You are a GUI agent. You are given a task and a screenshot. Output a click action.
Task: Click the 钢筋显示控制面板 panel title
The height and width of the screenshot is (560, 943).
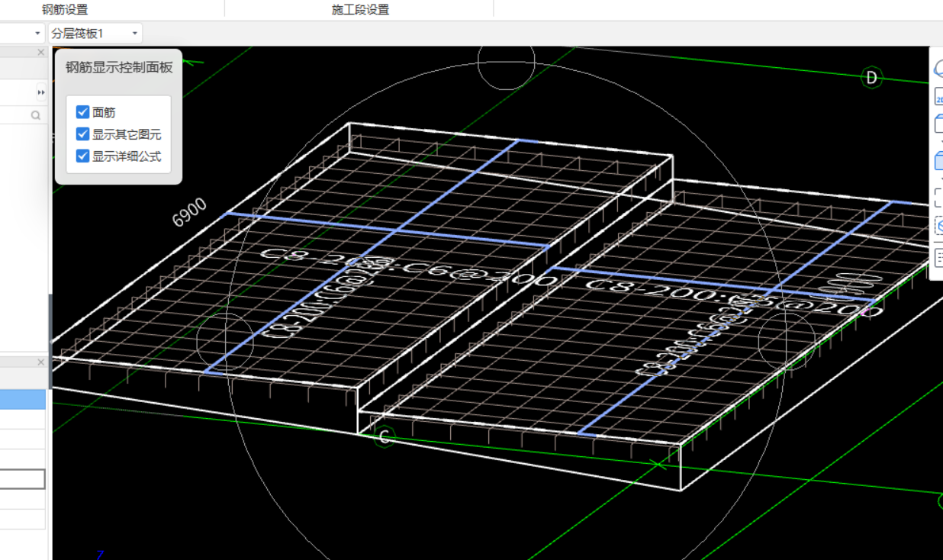[x=119, y=67]
